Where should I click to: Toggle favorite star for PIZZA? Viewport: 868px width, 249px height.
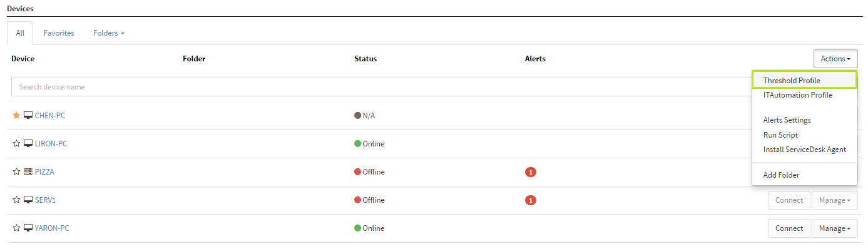[x=16, y=171]
